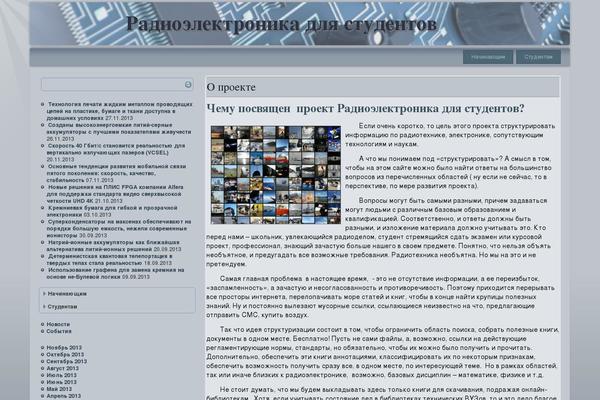Select the События category link

pos(59,331)
